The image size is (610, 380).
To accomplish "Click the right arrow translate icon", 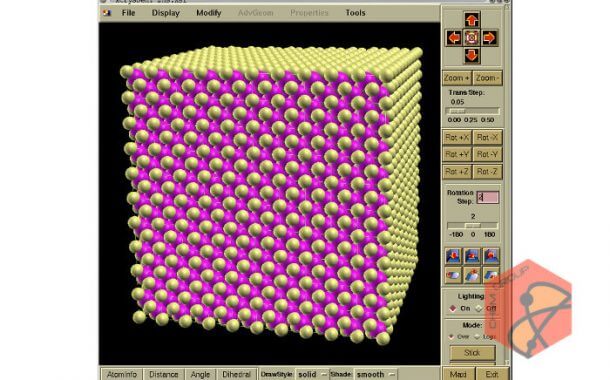I will 489,38.
